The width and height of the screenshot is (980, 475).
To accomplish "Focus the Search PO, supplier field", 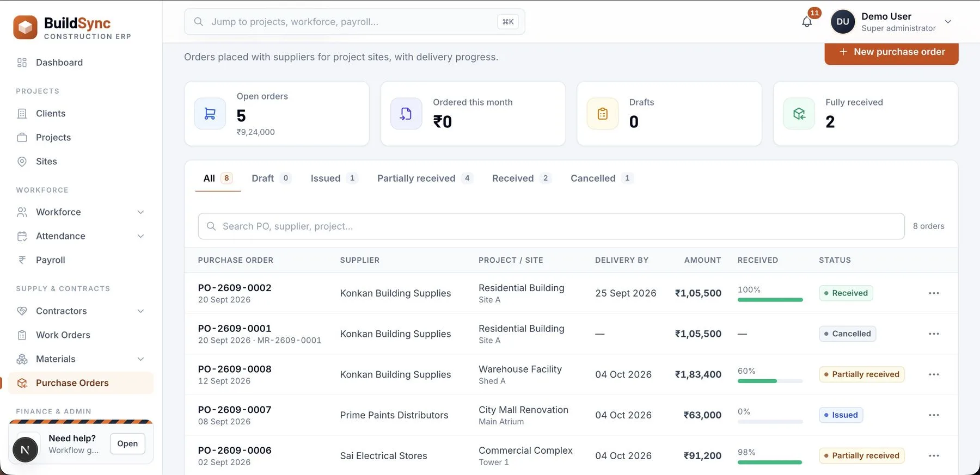I will pos(551,226).
